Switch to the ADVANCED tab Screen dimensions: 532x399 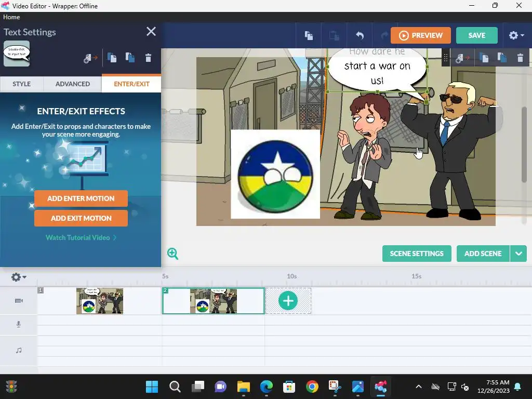coord(73,84)
